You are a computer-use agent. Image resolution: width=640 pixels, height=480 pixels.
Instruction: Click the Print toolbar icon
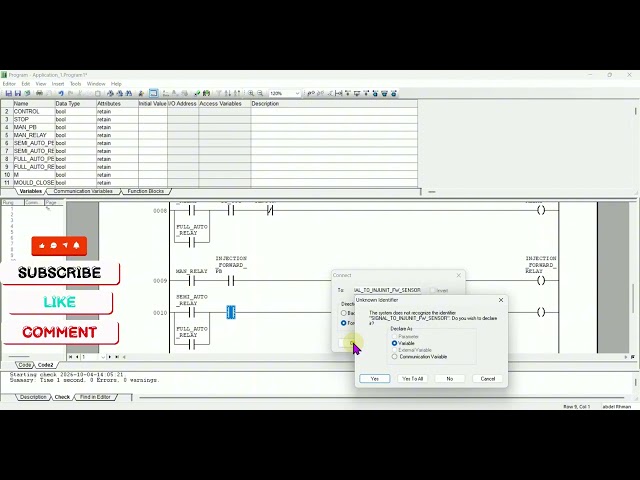(39, 93)
